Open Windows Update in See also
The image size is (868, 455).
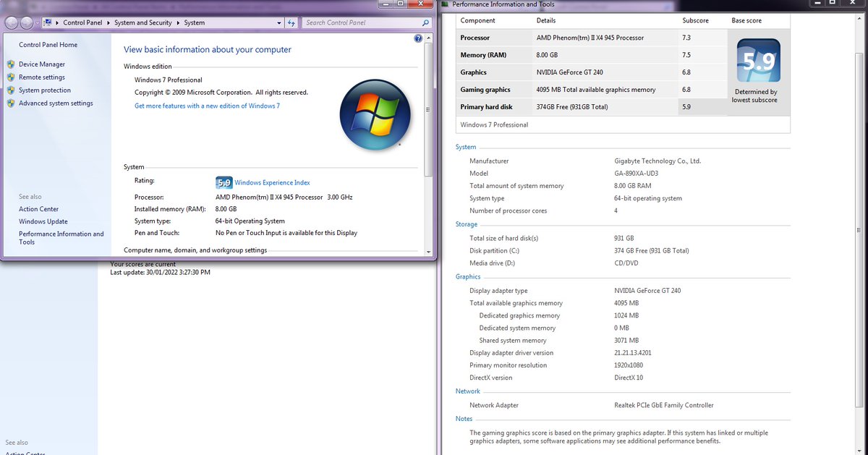point(43,221)
